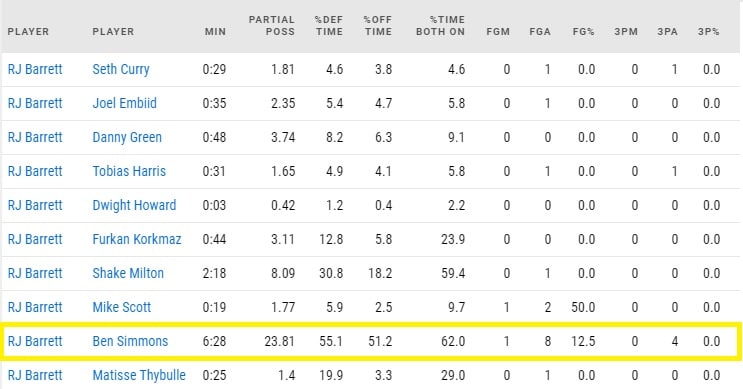Sort by FG% column header
This screenshot has height=389, width=743.
[583, 32]
